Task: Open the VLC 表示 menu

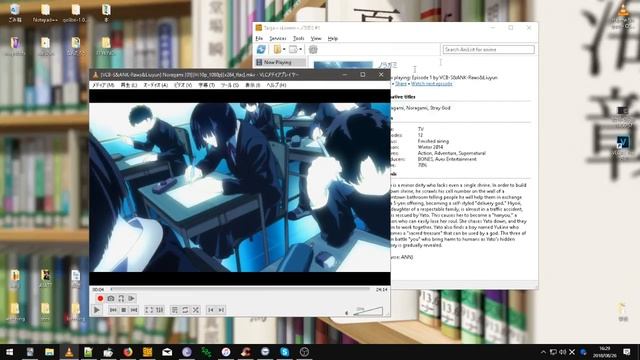Action: point(253,85)
